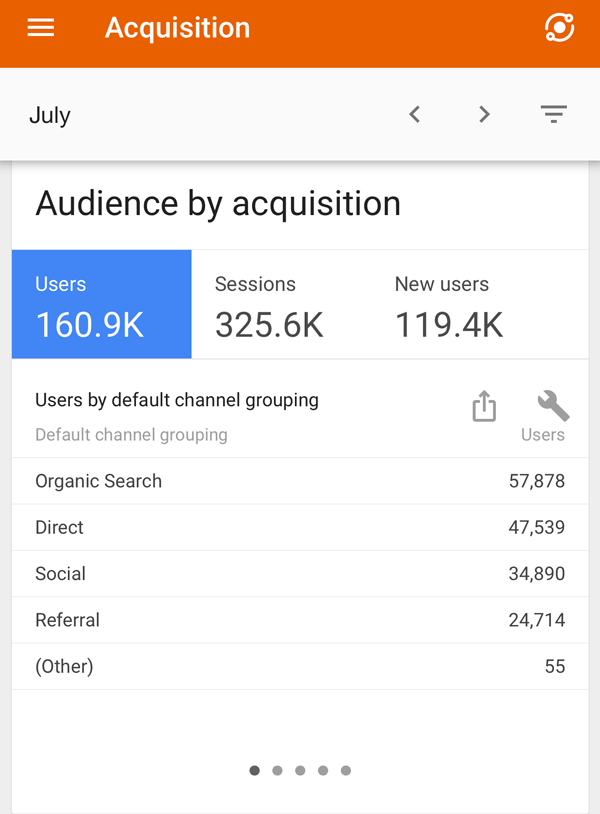Select the (Other) channel row

(x=300, y=667)
